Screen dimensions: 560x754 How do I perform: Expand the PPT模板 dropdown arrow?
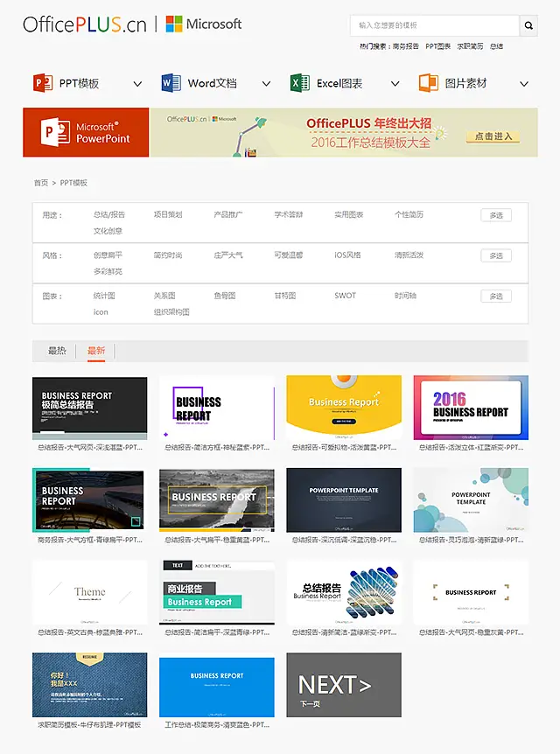pos(137,84)
